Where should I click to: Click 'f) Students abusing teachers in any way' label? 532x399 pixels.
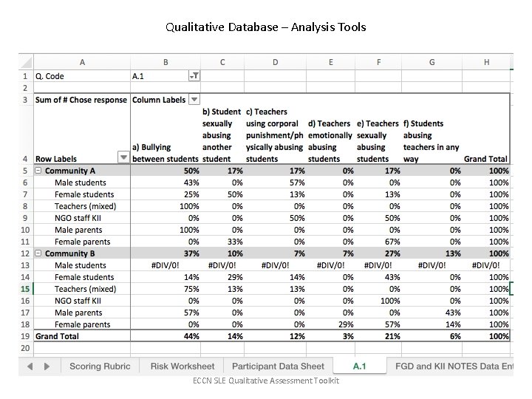point(432,141)
